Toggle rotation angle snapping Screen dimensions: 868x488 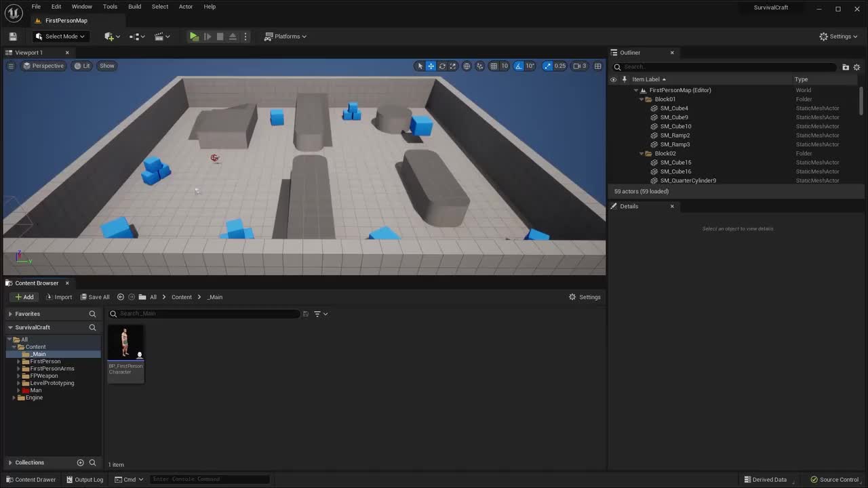519,66
